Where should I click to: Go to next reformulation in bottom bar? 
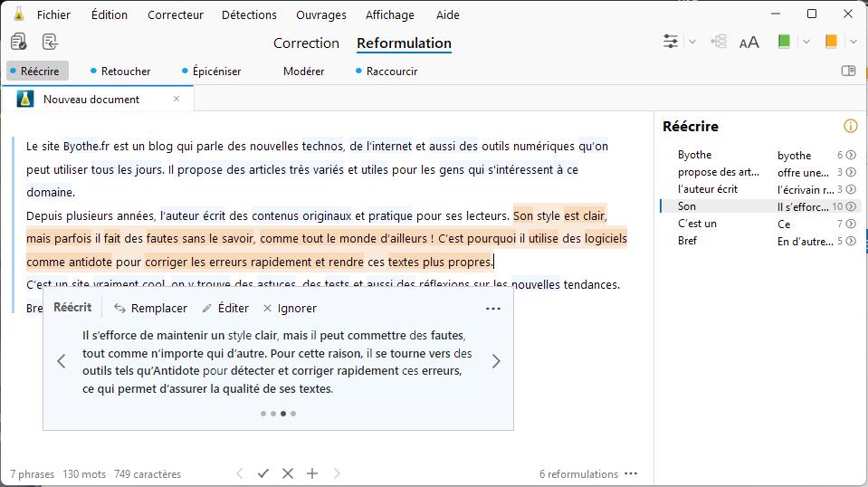[x=337, y=473]
